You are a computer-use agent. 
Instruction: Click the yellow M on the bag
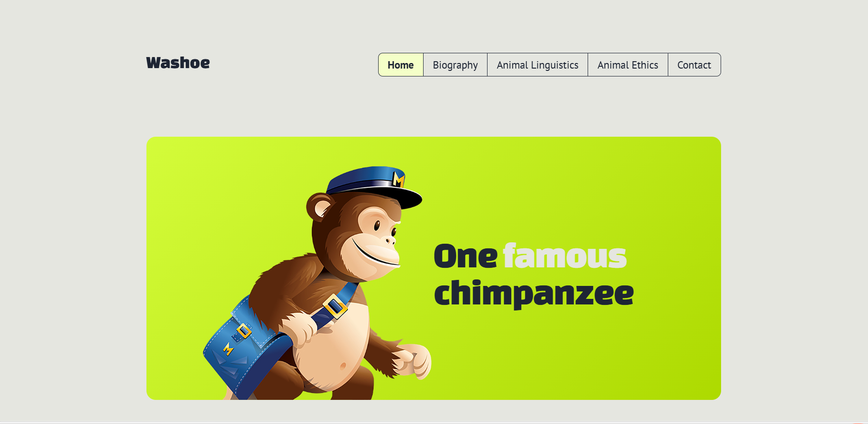coord(228,349)
